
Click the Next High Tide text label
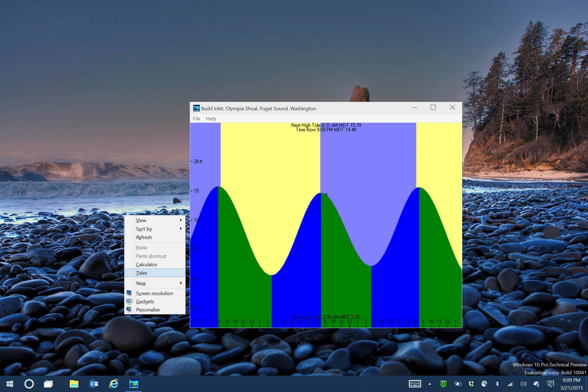point(326,125)
